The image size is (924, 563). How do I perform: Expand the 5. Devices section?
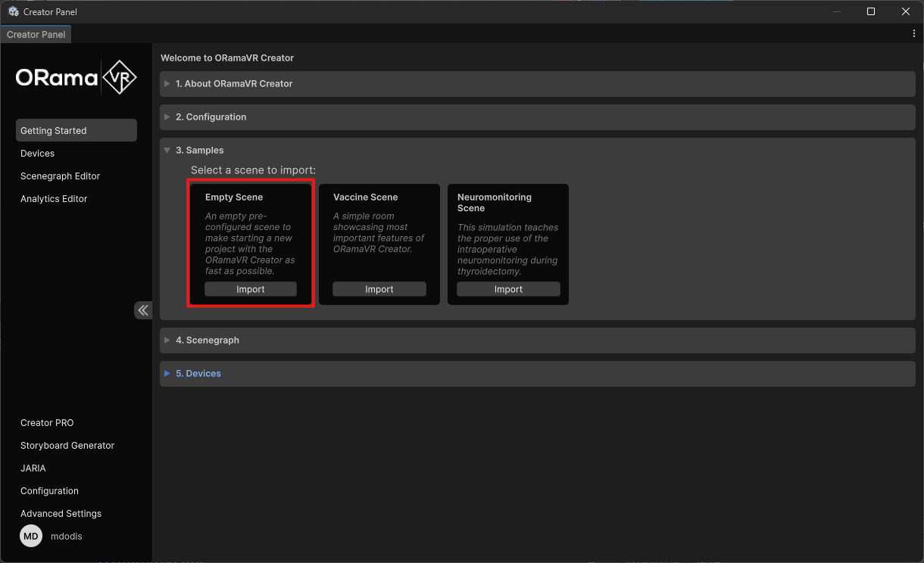point(537,374)
